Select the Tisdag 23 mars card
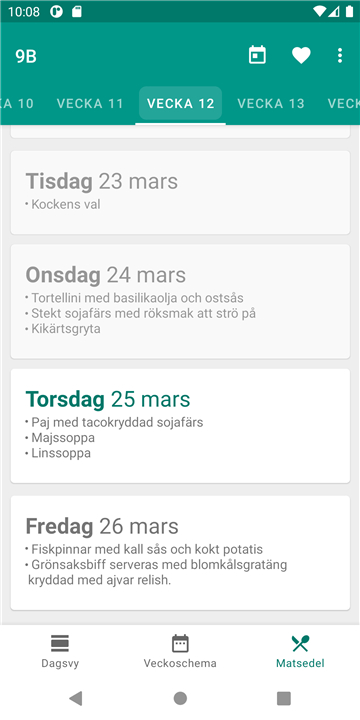This screenshot has width=360, height=720. (x=180, y=192)
